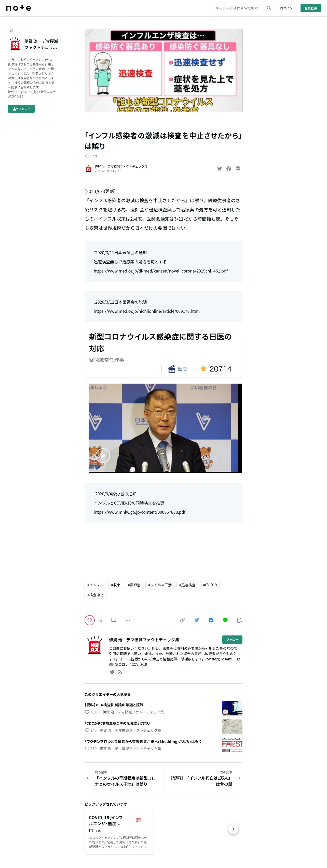Click the 会員登録 button
327x868 pixels.
coord(310,8)
